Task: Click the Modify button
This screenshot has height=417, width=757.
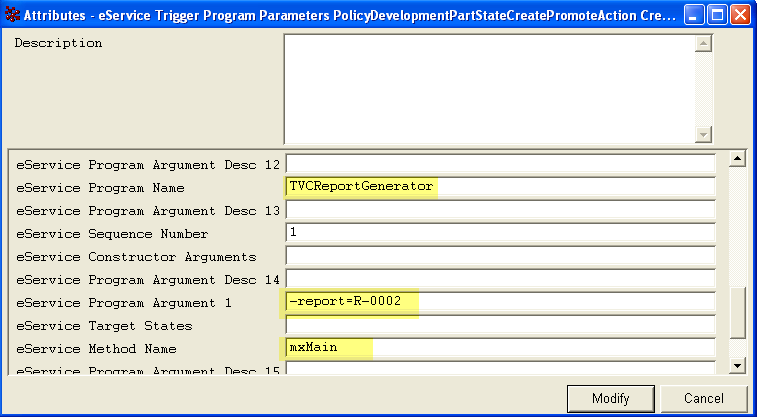Action: pos(610,398)
